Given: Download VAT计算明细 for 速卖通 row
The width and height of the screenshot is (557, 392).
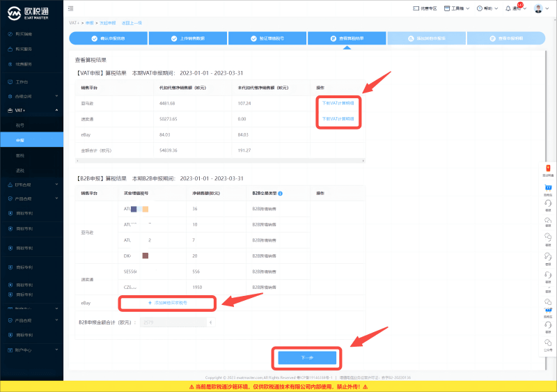Looking at the screenshot, I should click(338, 118).
